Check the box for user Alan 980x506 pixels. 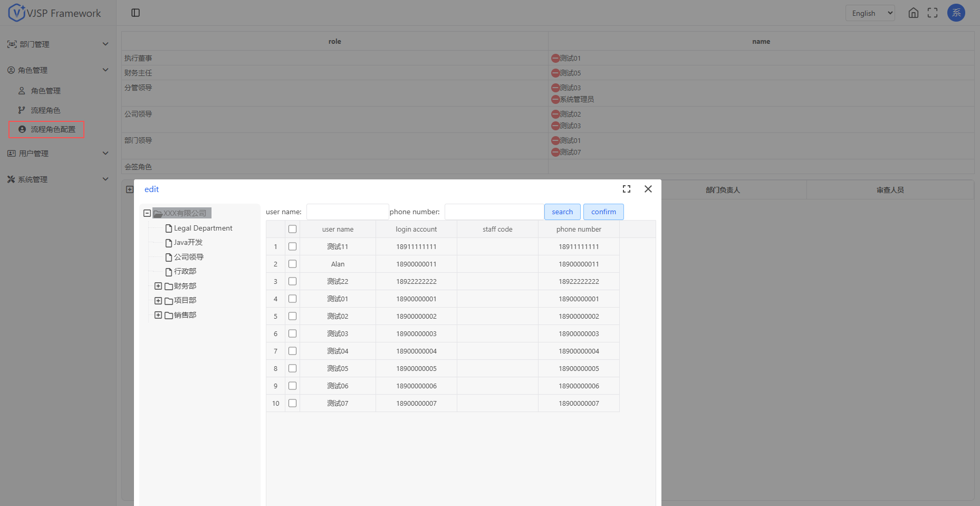[x=293, y=264]
